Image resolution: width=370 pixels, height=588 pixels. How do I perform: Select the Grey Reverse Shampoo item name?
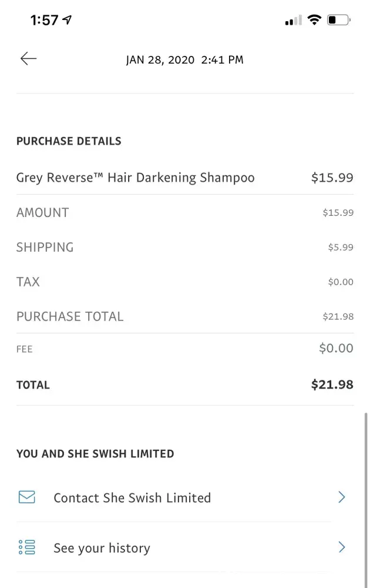pyautogui.click(x=135, y=178)
